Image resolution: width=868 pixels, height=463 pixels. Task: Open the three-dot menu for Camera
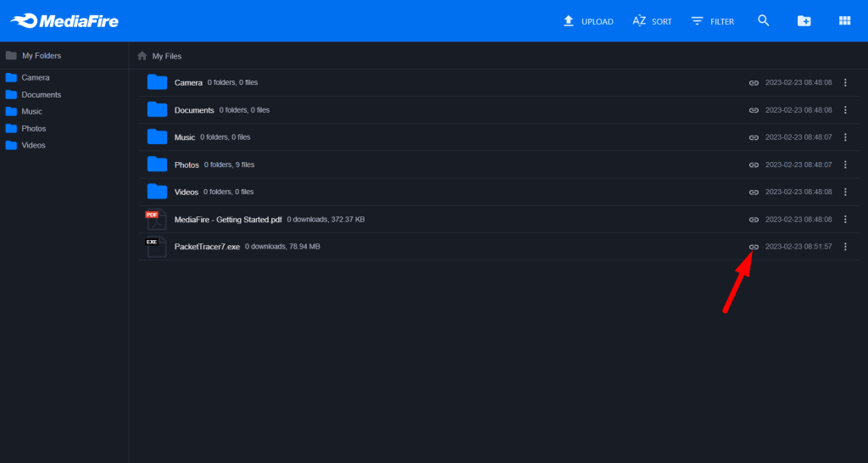[845, 82]
